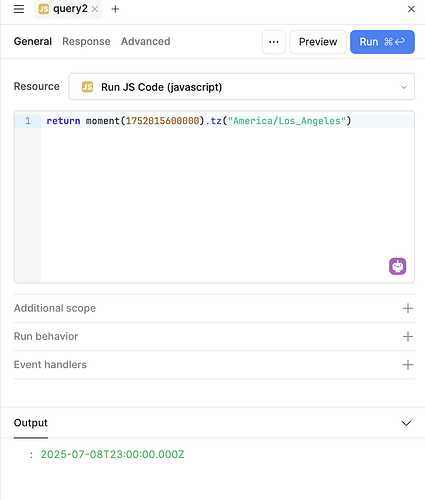Image resolution: width=425 pixels, height=500 pixels.
Task: Expand the Additional scope section
Action: point(214,308)
